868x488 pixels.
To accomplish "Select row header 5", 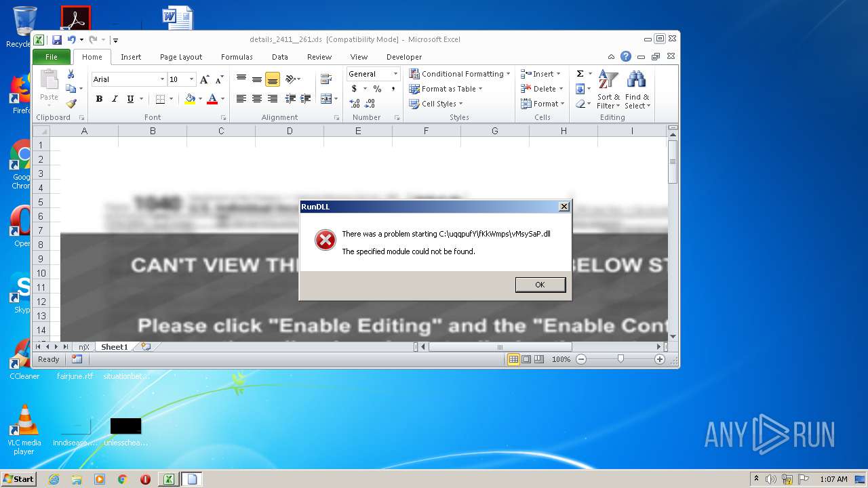I will pyautogui.click(x=41, y=202).
